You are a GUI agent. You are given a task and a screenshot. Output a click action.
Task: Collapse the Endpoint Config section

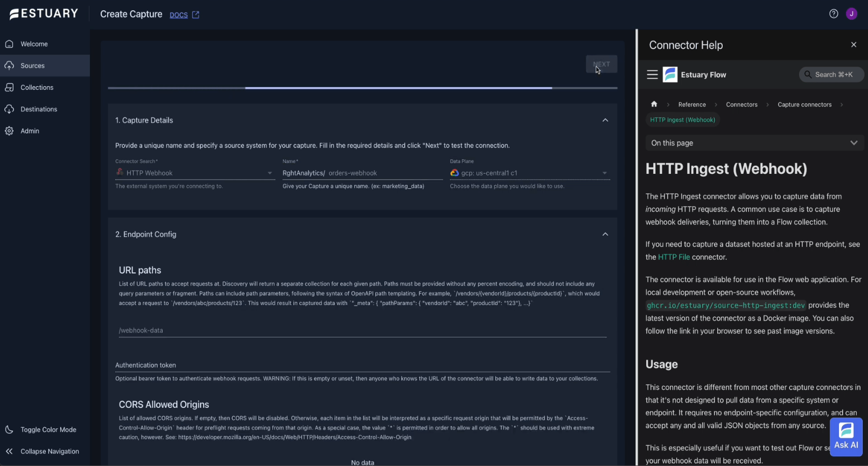click(605, 234)
